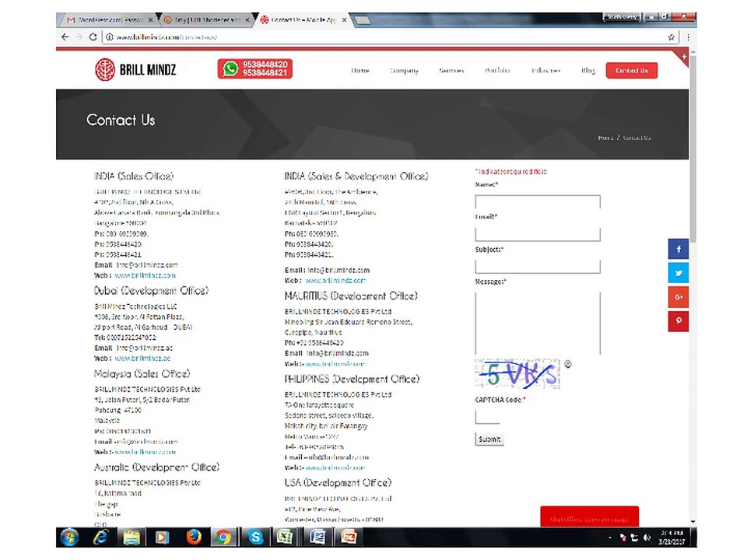The image size is (747, 560).
Task: Click into the Name input field
Action: coord(538,202)
